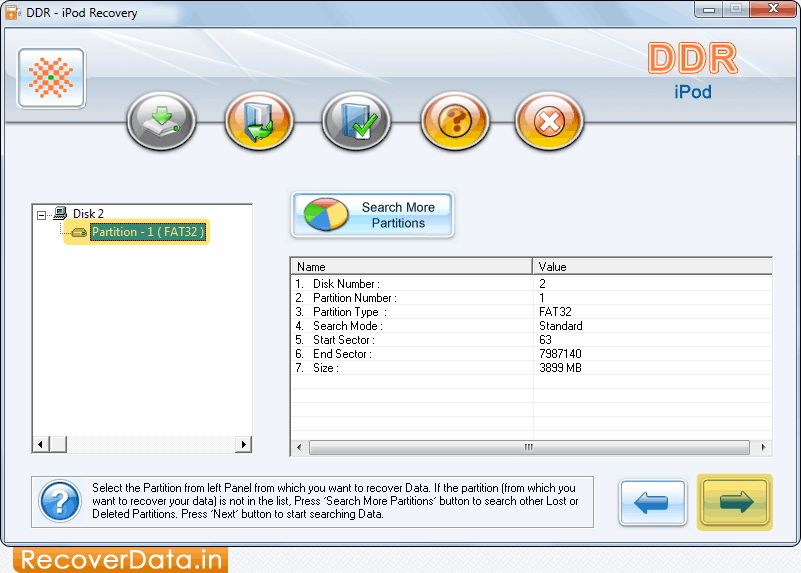Go back with the blue left arrow button
The height and width of the screenshot is (573, 801).
[652, 503]
